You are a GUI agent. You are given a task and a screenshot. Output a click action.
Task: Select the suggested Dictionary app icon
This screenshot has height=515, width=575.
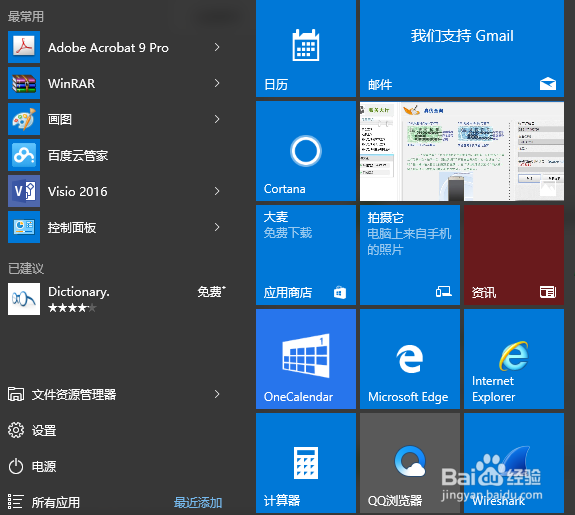(x=24, y=299)
